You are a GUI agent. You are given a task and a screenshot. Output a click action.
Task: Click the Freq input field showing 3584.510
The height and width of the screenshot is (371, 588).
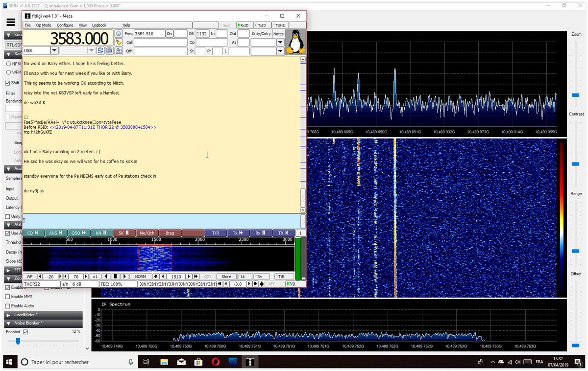pyautogui.click(x=149, y=34)
